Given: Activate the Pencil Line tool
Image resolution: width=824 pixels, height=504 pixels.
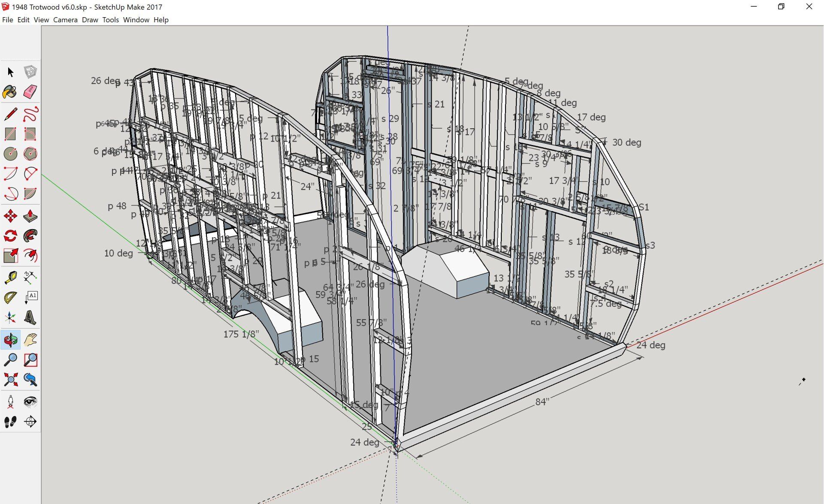Looking at the screenshot, I should pos(11,114).
